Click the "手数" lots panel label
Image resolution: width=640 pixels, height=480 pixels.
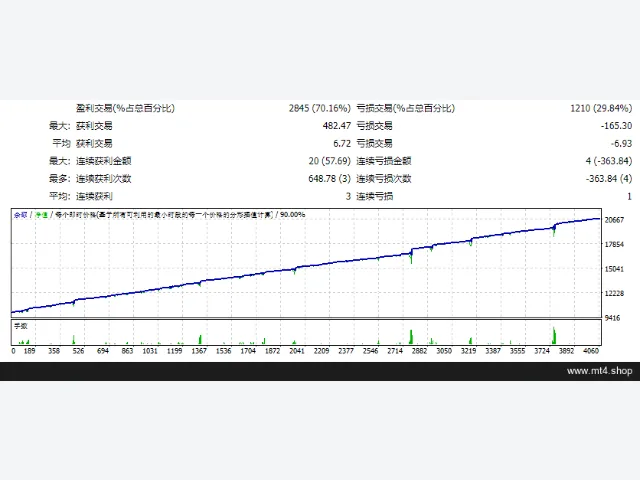tap(20, 326)
